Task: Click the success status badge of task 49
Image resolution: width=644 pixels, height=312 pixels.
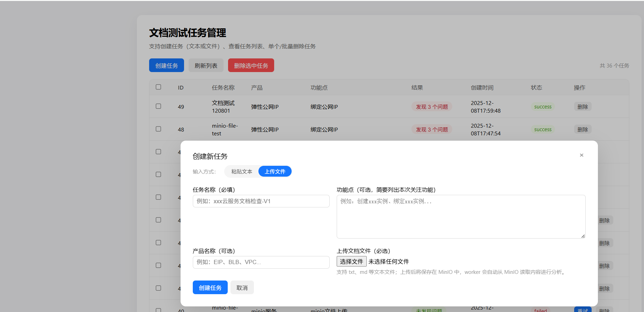Action: coord(543,107)
